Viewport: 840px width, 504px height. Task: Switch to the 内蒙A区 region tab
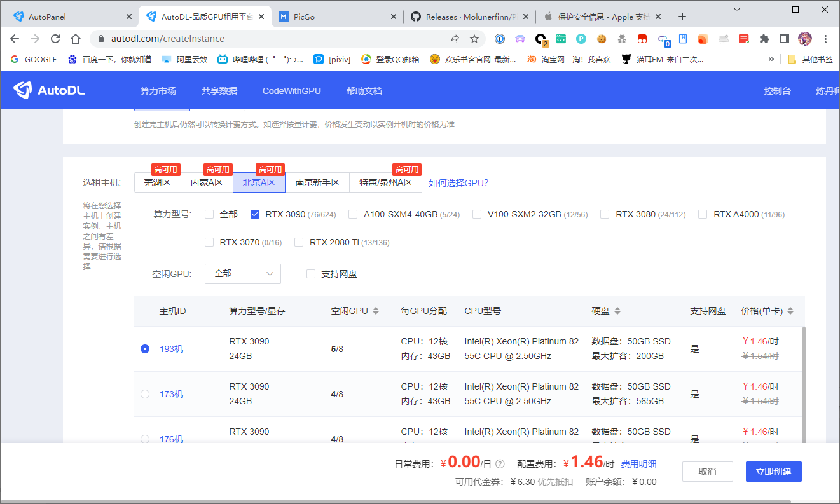(x=207, y=182)
